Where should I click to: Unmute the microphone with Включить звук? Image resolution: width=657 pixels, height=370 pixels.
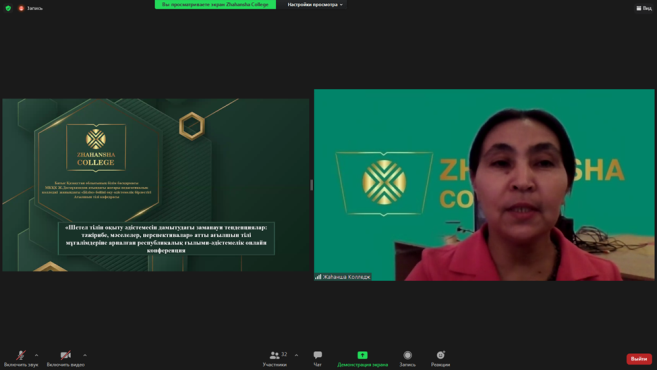21,359
